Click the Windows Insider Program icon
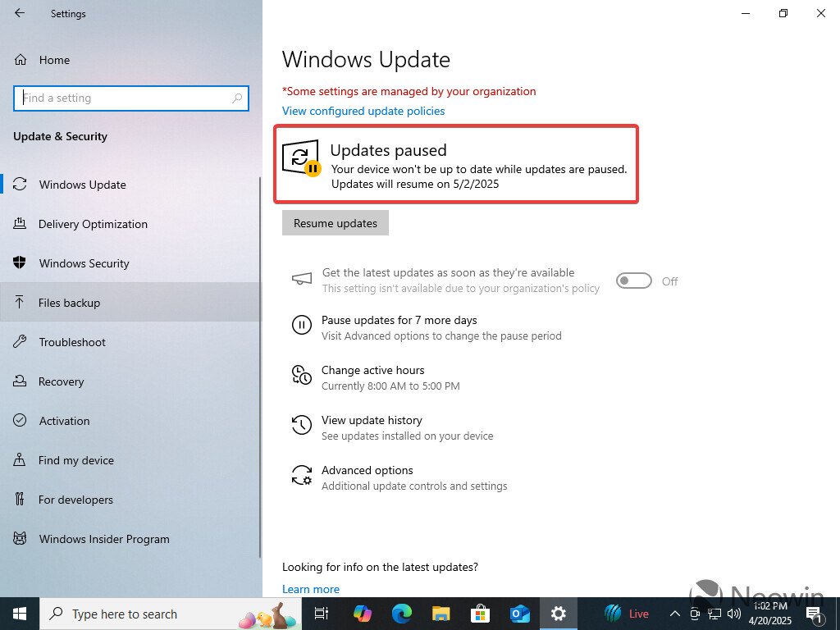The image size is (840, 630). coord(18,539)
